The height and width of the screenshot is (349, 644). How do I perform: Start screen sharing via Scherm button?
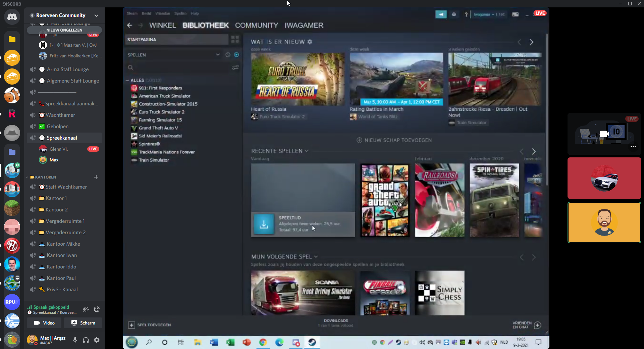point(83,323)
